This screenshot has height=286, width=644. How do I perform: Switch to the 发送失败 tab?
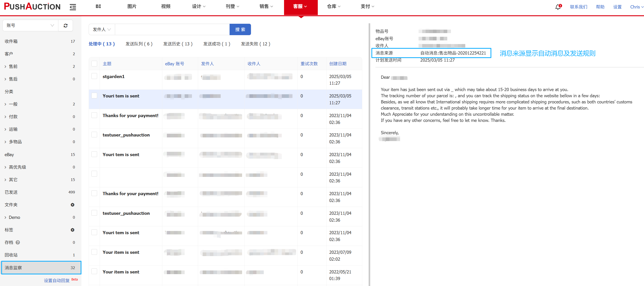click(x=255, y=44)
